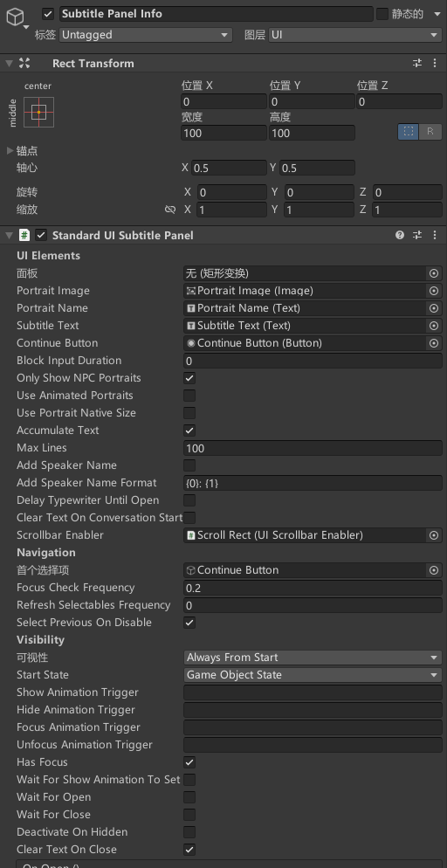Open object picker for Portrait Image field
The height and width of the screenshot is (868, 447).
coord(434,291)
